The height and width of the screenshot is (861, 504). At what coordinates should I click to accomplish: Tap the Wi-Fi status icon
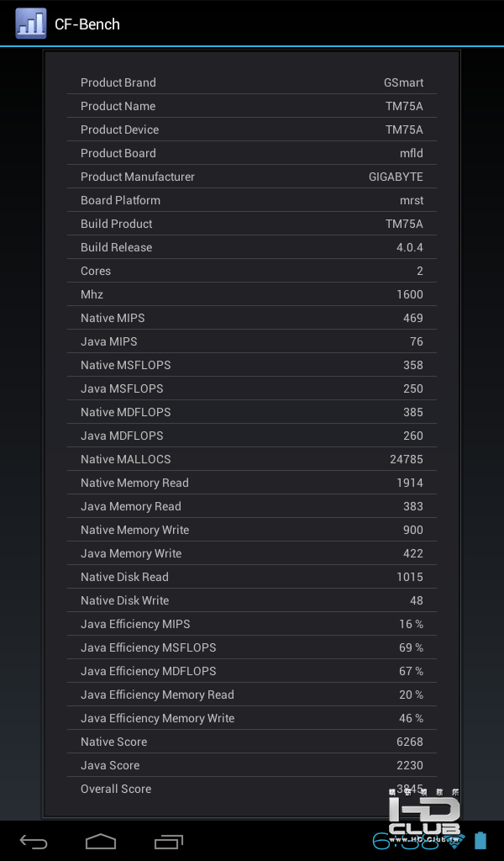pos(456,840)
